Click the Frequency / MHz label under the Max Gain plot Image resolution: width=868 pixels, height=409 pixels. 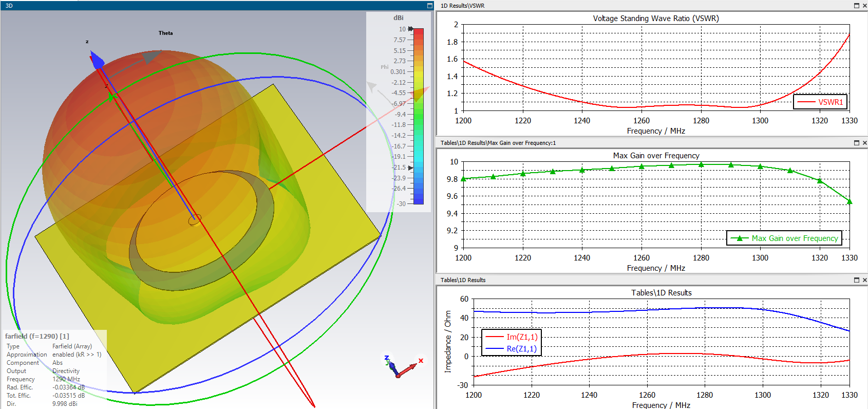656,268
